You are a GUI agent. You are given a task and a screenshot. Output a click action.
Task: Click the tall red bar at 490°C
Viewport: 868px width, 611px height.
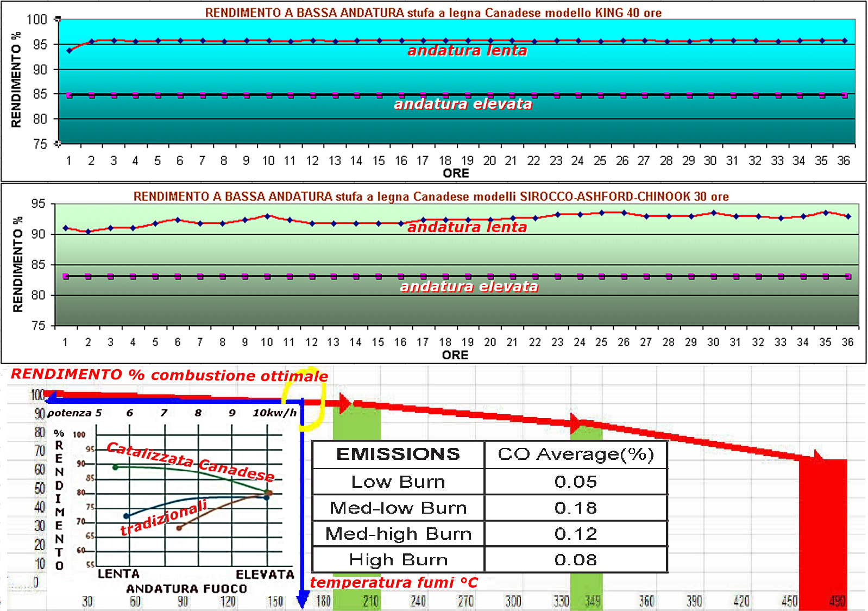(823, 535)
